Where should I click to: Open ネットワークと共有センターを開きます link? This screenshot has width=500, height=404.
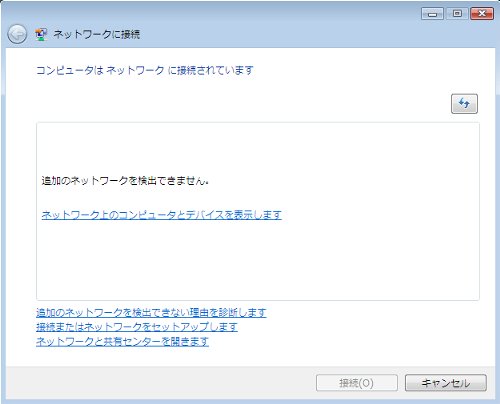tap(122, 341)
